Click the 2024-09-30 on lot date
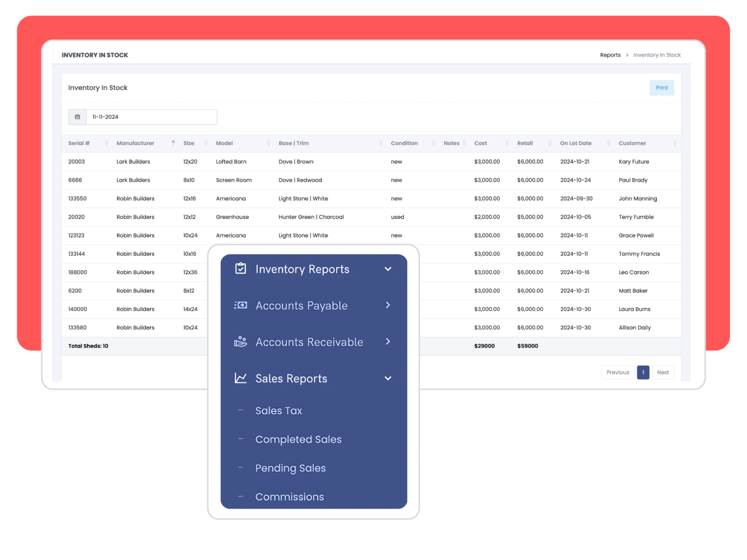747x560 pixels. (x=576, y=199)
